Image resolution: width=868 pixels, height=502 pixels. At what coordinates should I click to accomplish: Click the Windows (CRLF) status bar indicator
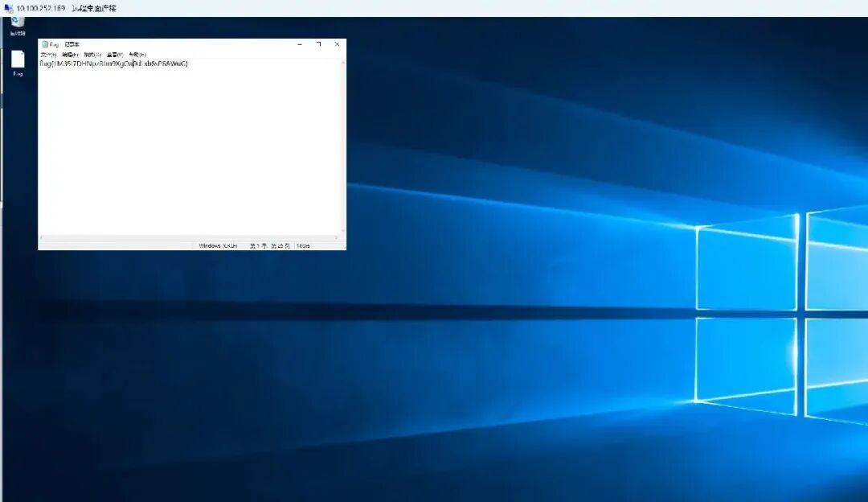pos(218,245)
